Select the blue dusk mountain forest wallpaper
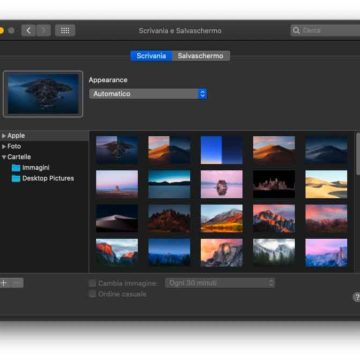The width and height of the screenshot is (360, 360). point(169,253)
